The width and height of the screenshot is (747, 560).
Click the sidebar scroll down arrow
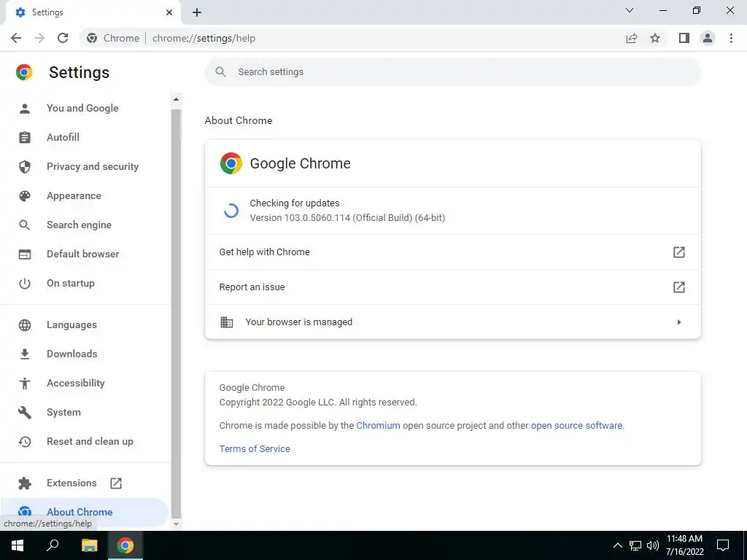(177, 524)
